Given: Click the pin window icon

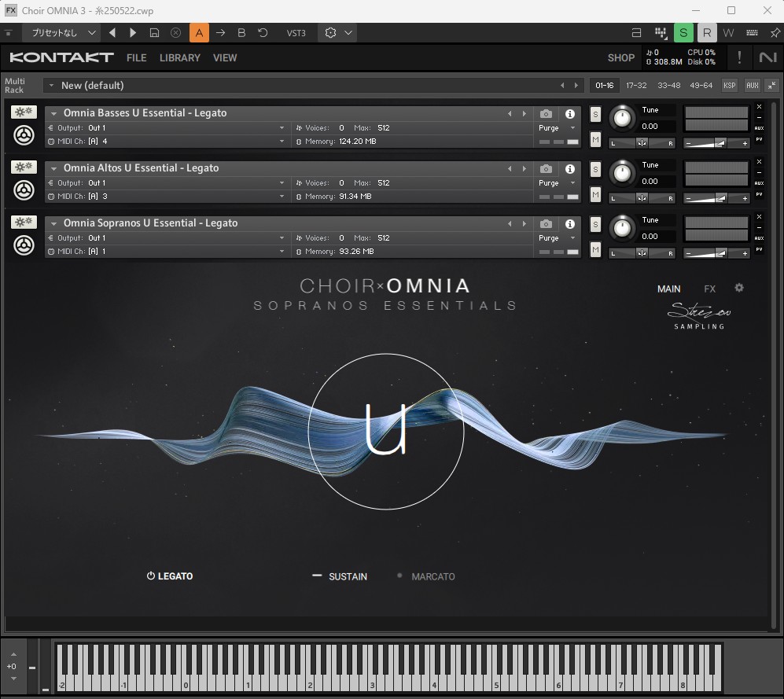Looking at the screenshot, I should point(775,33).
